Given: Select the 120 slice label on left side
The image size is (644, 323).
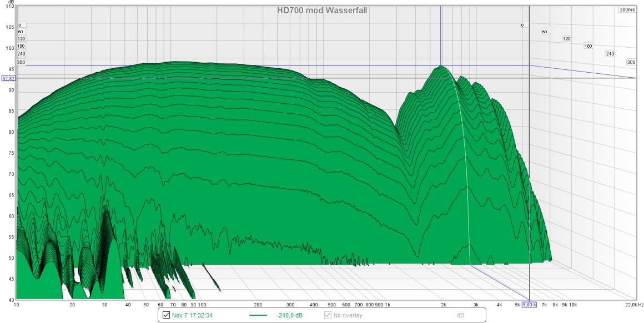Looking at the screenshot, I should (22, 39).
